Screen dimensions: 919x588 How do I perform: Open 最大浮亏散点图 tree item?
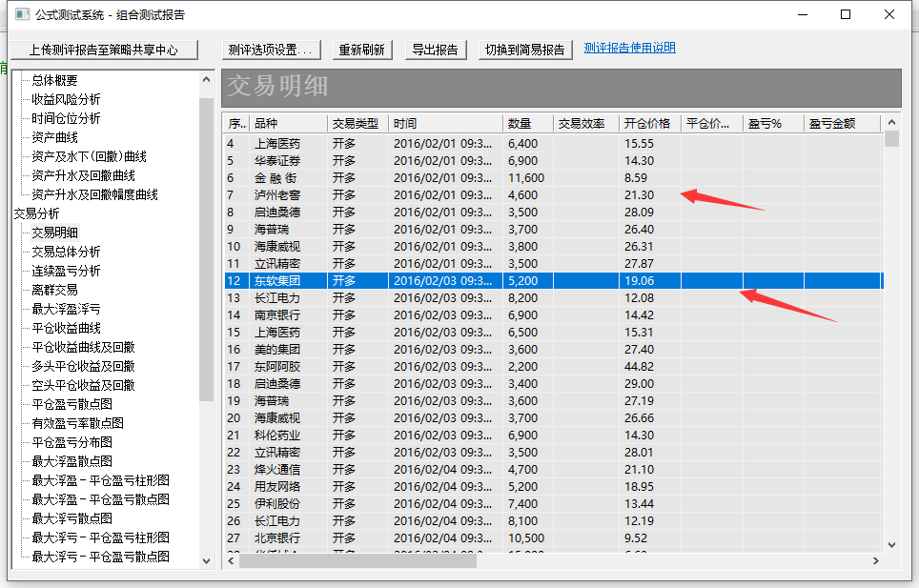point(71,518)
